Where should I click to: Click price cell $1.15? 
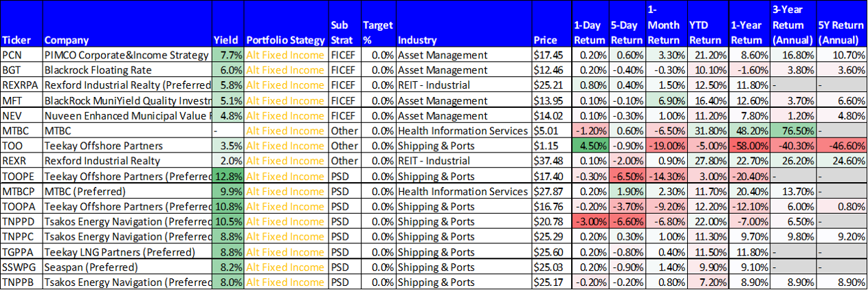551,146
